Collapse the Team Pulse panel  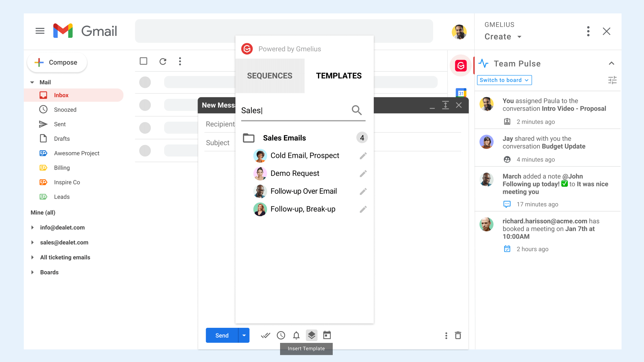(x=611, y=63)
